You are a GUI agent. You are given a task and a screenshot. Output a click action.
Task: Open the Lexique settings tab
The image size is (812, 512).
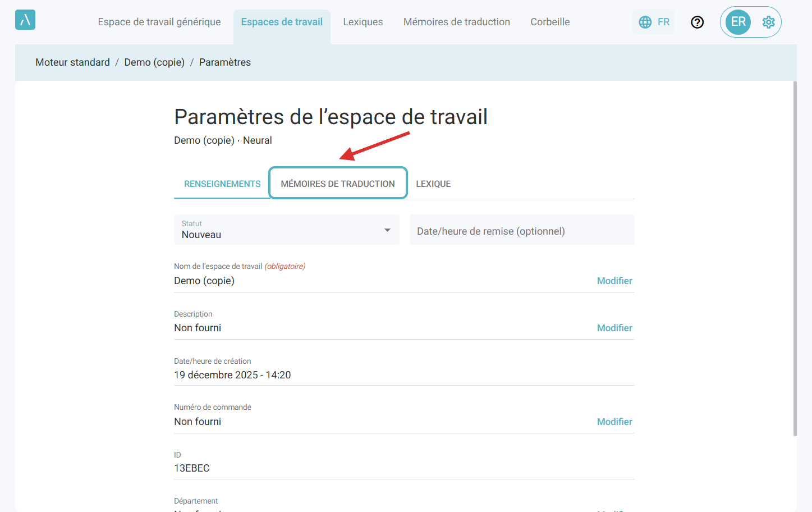point(433,184)
